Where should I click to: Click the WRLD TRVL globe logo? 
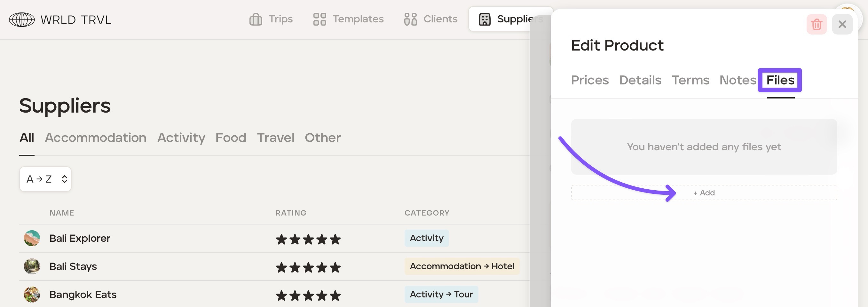tap(21, 20)
